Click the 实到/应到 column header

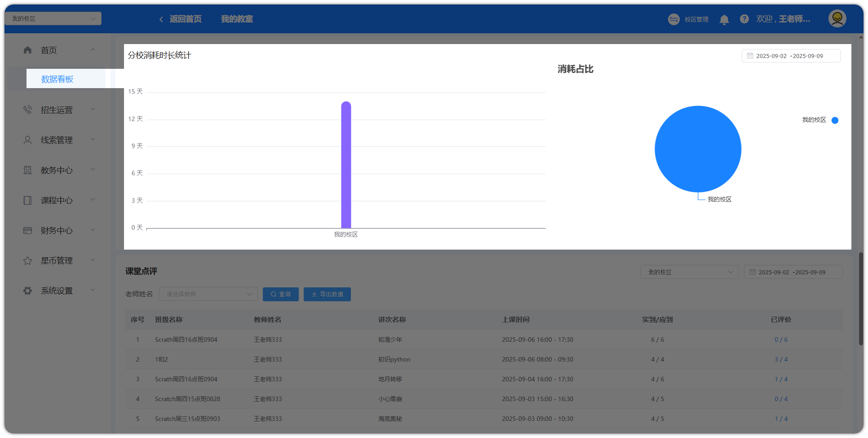point(657,320)
